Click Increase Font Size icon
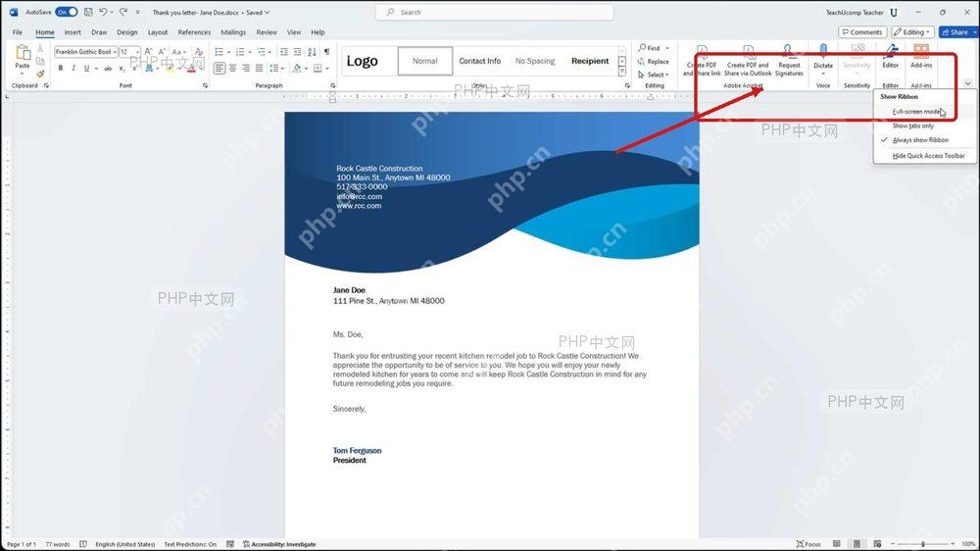Viewport: 980px width, 551px height. click(148, 52)
